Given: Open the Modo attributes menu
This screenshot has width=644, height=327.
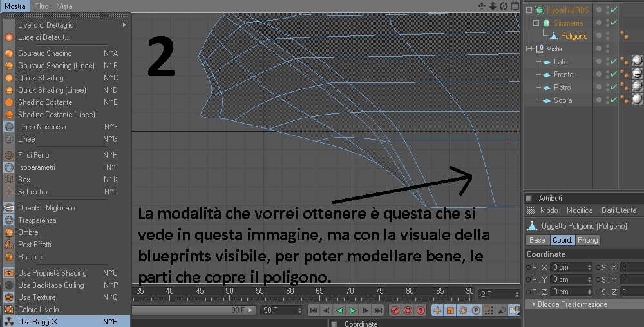Looking at the screenshot, I should tap(549, 210).
